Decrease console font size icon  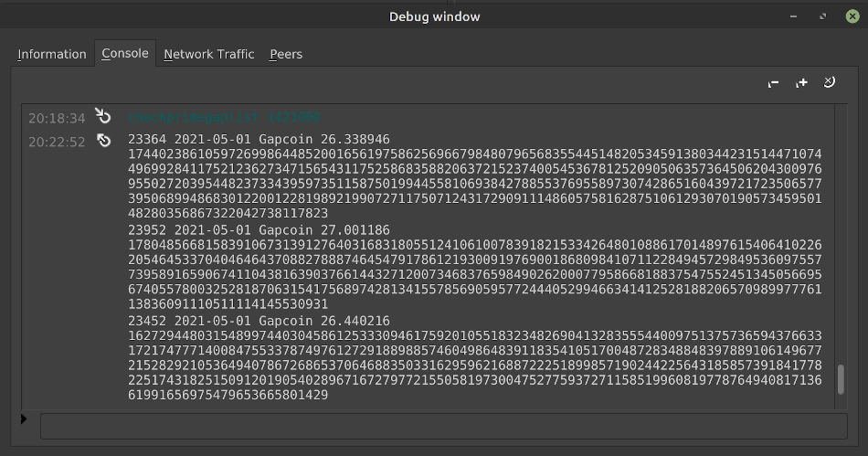773,83
